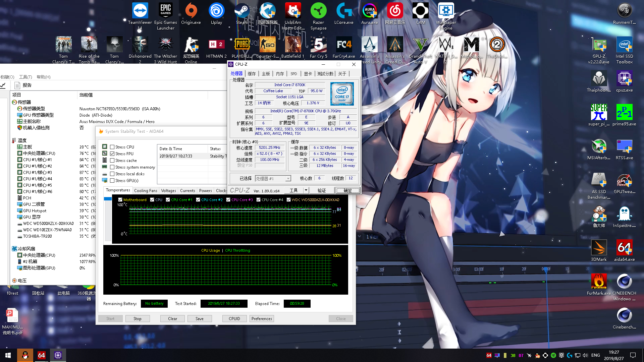Open TeamViewer 14 desktop icon
Viewport: 644px width, 362px height.
(x=140, y=16)
